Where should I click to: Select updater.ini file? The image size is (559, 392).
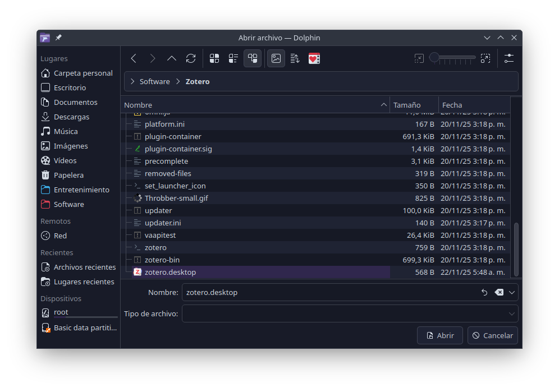tap(315, 223)
